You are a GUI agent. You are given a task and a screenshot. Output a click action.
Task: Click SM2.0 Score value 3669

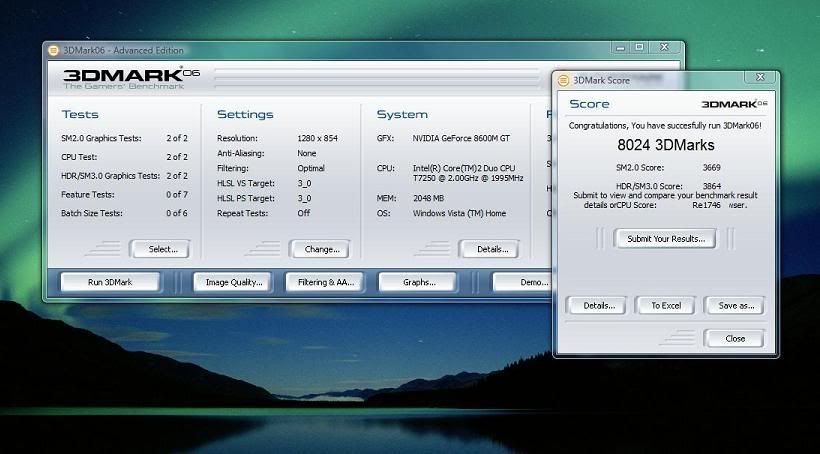[x=711, y=168]
